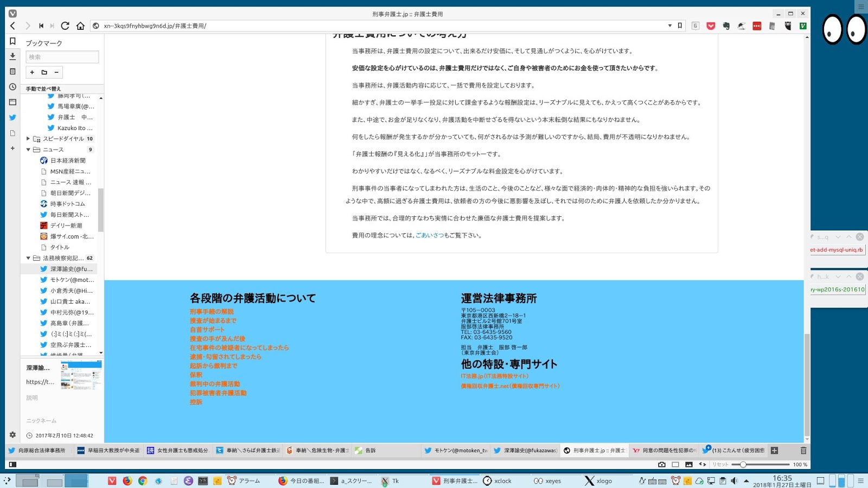This screenshot has height=488, width=868.
Task: Go back to the previous page
Action: pos(12,25)
